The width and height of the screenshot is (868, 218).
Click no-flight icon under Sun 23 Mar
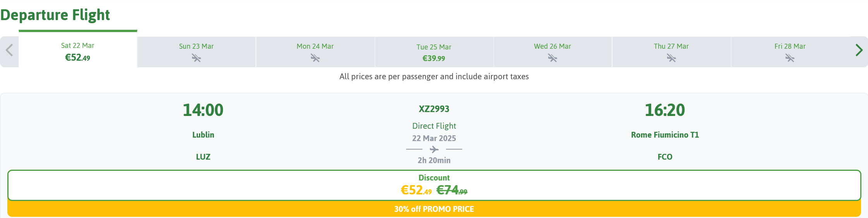pyautogui.click(x=196, y=58)
